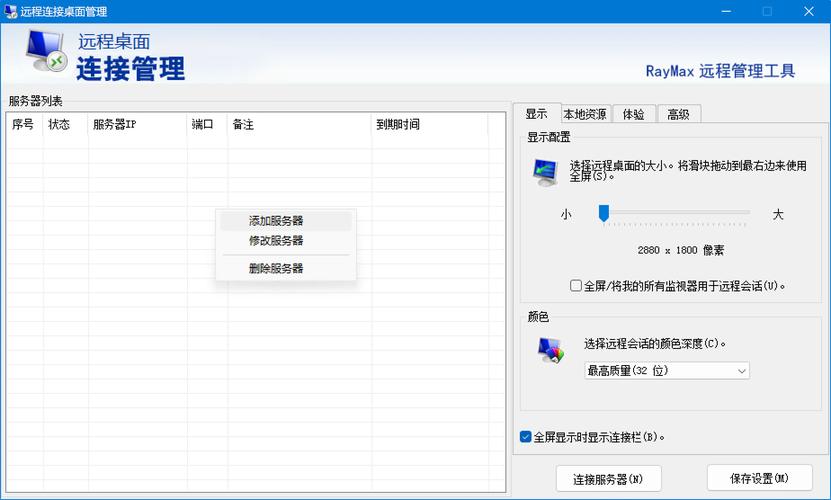Close the remote connection window

(809, 11)
